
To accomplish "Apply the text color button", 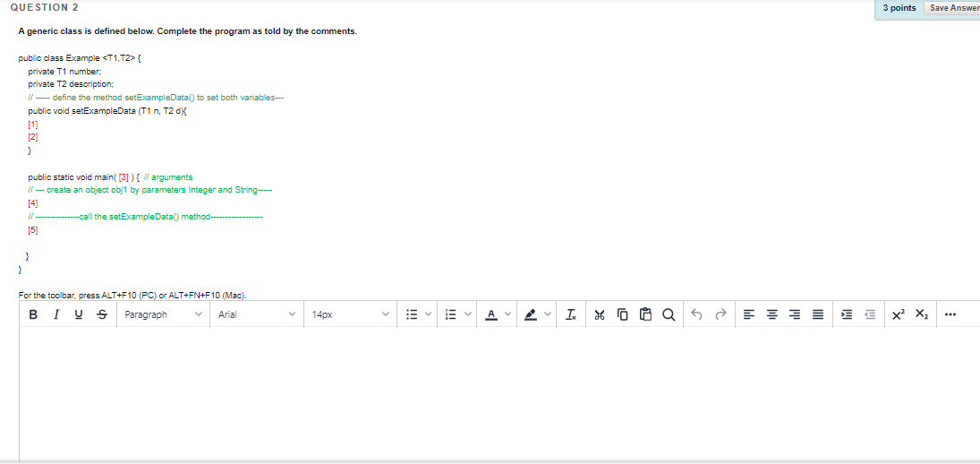I will point(491,314).
